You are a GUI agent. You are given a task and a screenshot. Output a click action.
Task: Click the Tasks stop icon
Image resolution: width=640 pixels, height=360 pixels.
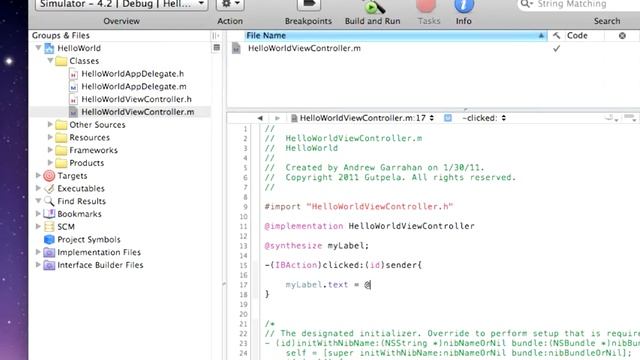[426, 6]
